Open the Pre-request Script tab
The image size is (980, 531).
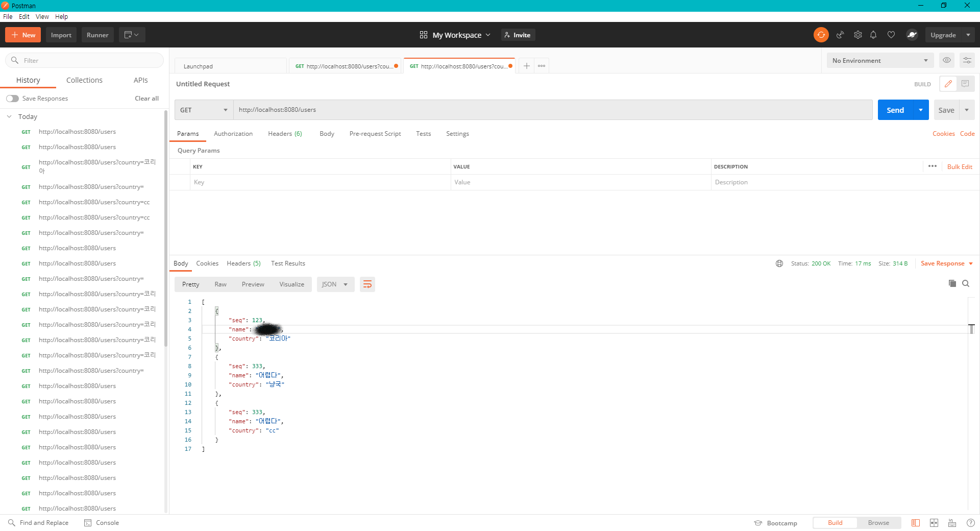375,134
